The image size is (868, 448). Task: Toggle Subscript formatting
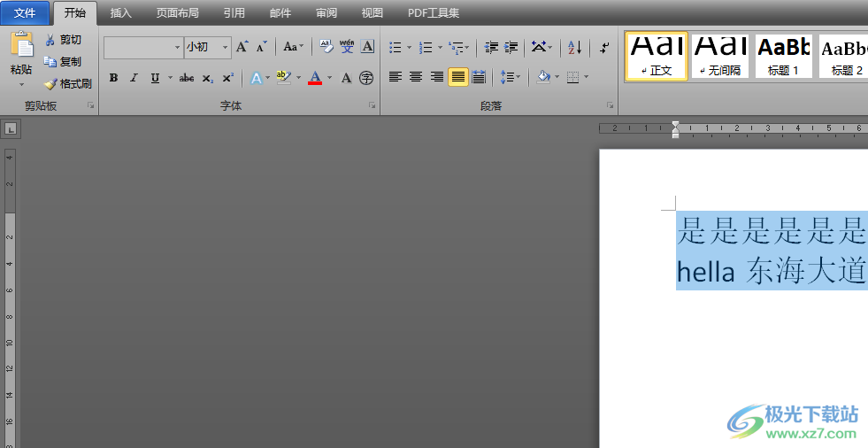207,78
